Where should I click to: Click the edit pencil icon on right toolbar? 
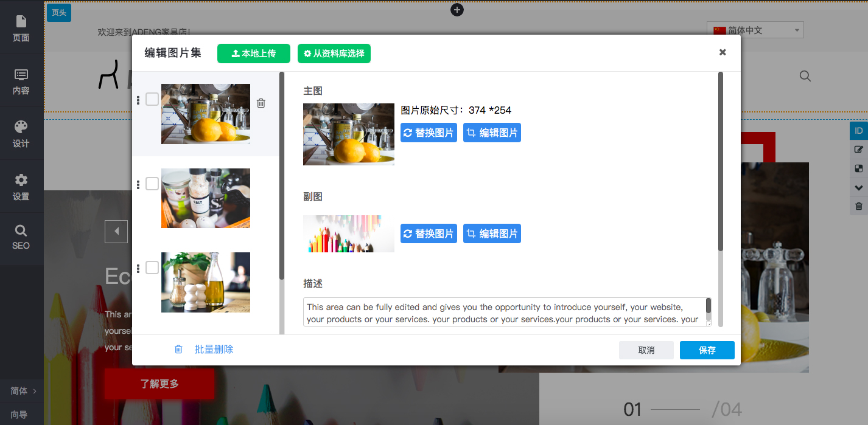coord(859,150)
